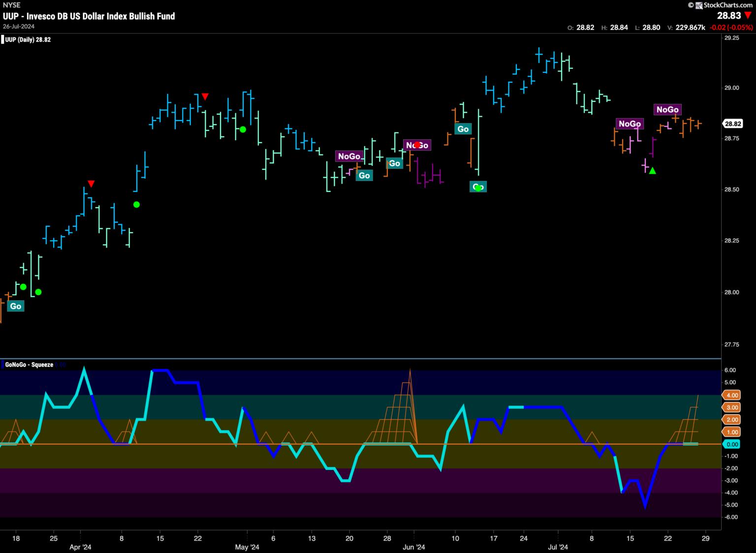
Task: Click the first NoGo label in May
Action: (x=348, y=156)
